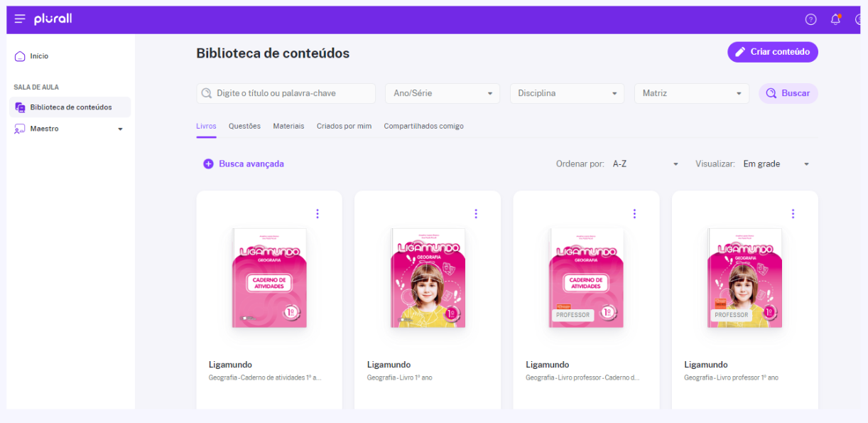This screenshot has height=423, width=868.
Task: Open the Livro professor 1º ano cover
Action: pyautogui.click(x=744, y=278)
